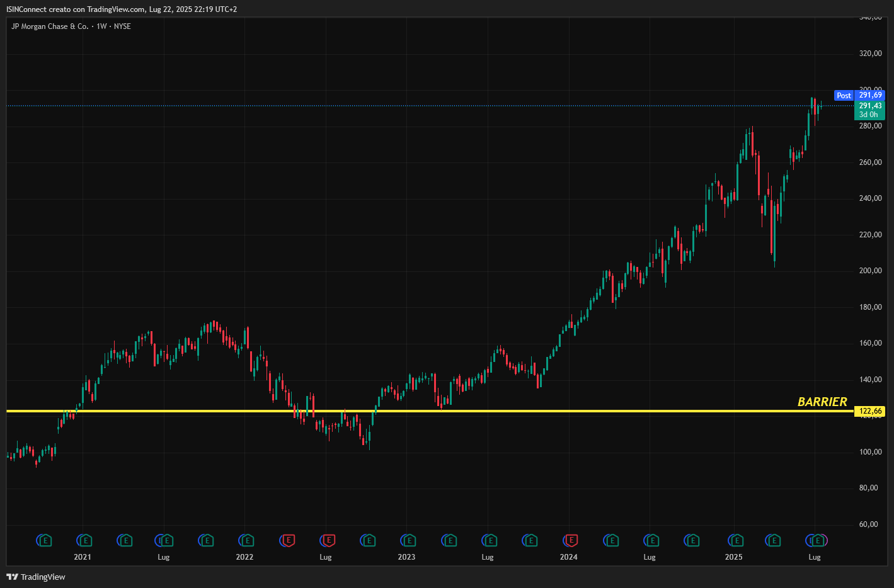This screenshot has width=894, height=588.
Task: Select the leftmost earnings marker on the timeline
Action: 44,540
